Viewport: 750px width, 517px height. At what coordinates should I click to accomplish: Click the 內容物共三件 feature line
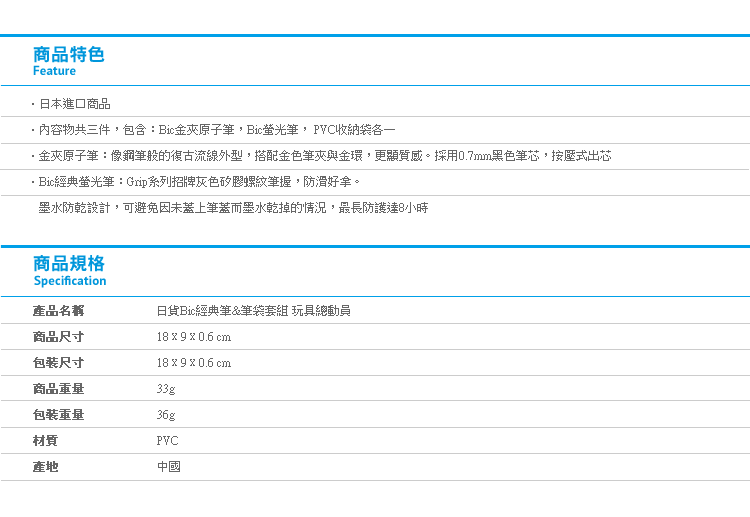tap(217, 130)
